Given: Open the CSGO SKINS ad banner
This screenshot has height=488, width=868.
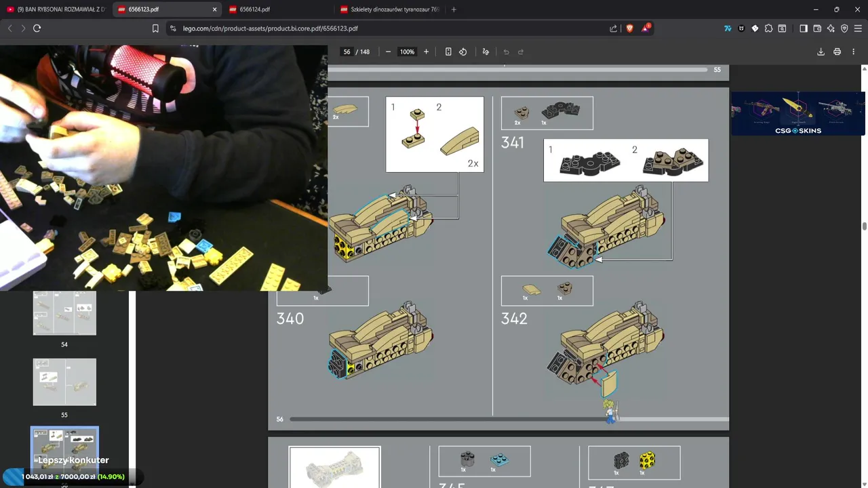Looking at the screenshot, I should (x=798, y=113).
